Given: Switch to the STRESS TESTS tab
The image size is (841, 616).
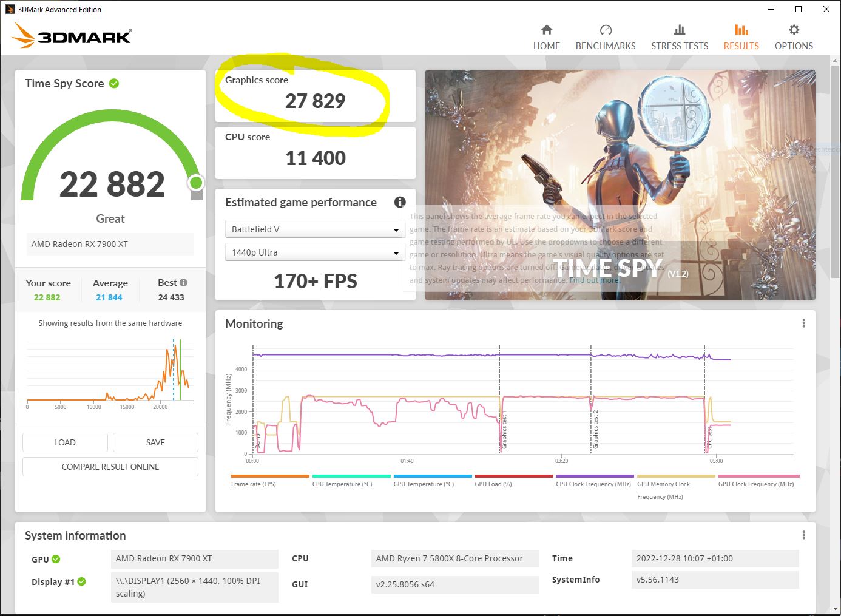Looking at the screenshot, I should coord(680,38).
